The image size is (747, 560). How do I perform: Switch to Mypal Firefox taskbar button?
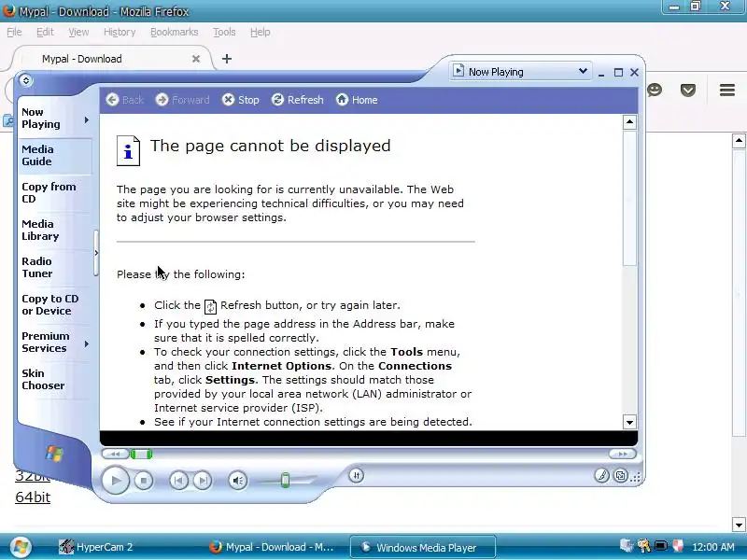tap(271, 547)
